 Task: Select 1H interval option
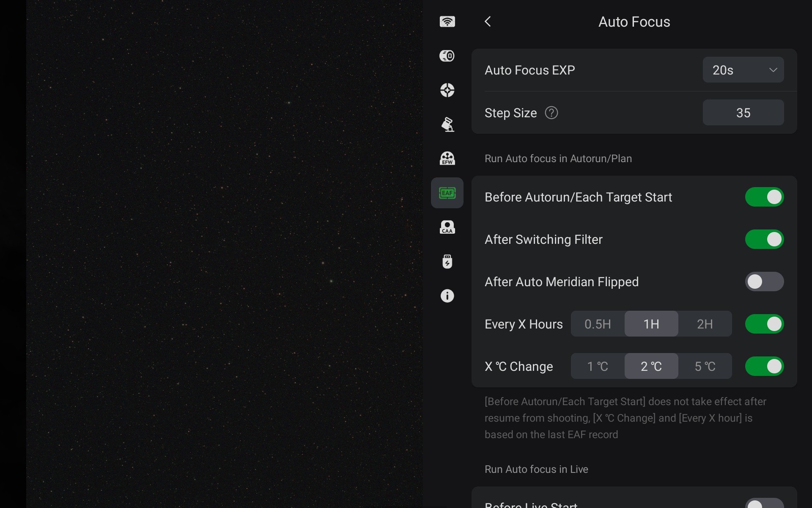[x=651, y=324]
